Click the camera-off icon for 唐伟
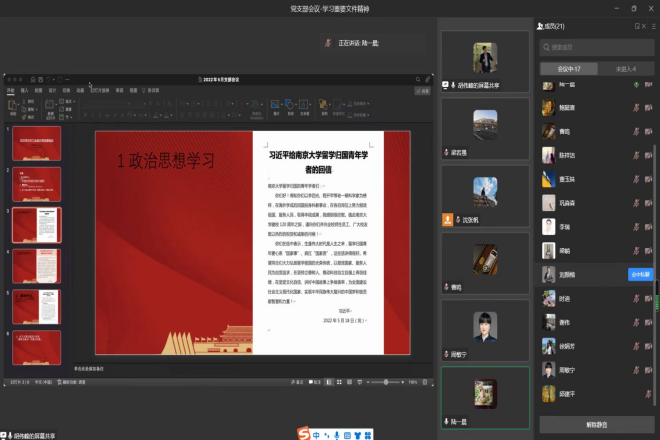This screenshot has height=440, width=660. click(648, 322)
